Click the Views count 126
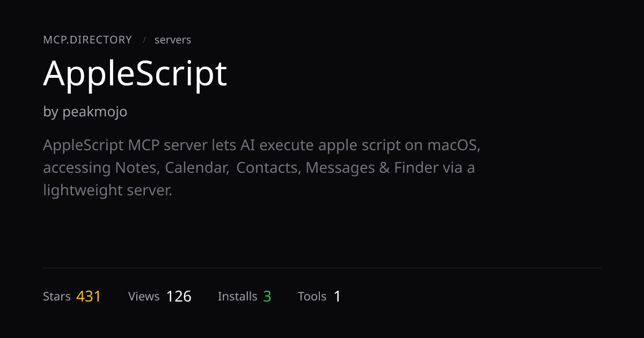 click(179, 297)
